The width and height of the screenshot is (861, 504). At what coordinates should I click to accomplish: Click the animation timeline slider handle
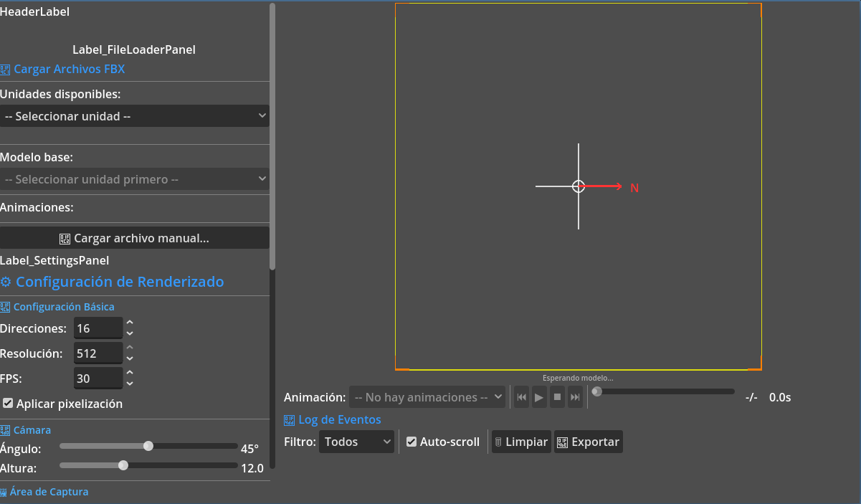coord(596,391)
